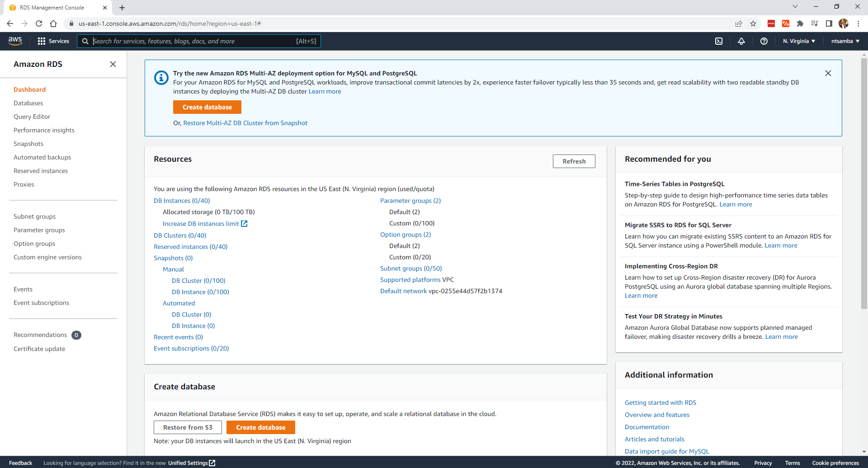The image size is (868, 468).
Task: Click the page vertical scrollbar
Action: click(x=864, y=183)
